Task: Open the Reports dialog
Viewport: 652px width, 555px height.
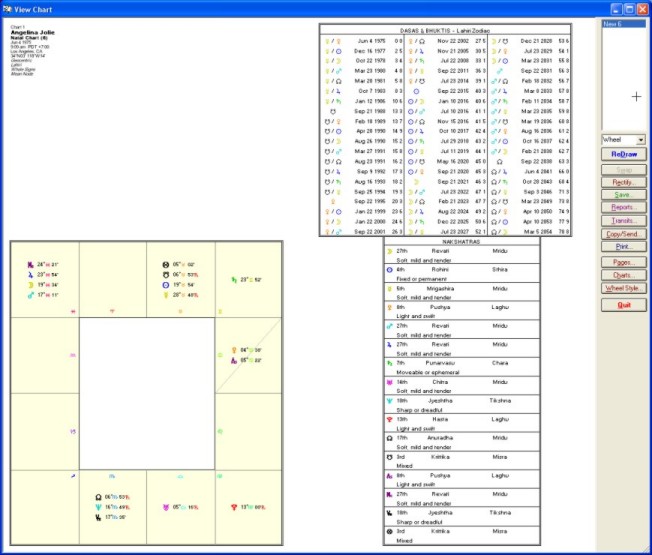Action: pyautogui.click(x=624, y=207)
